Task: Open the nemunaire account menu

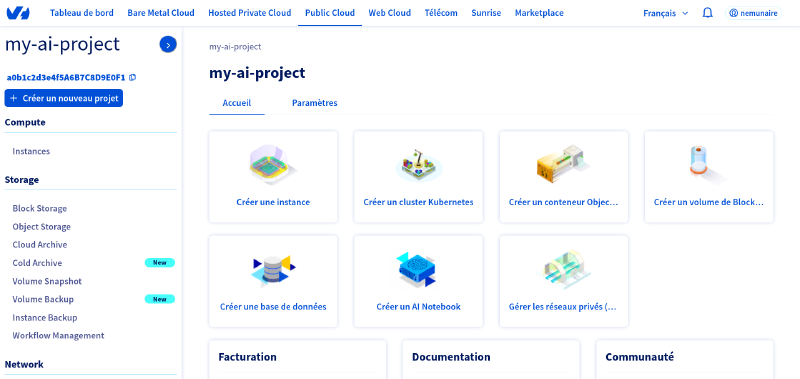Action: coord(754,13)
